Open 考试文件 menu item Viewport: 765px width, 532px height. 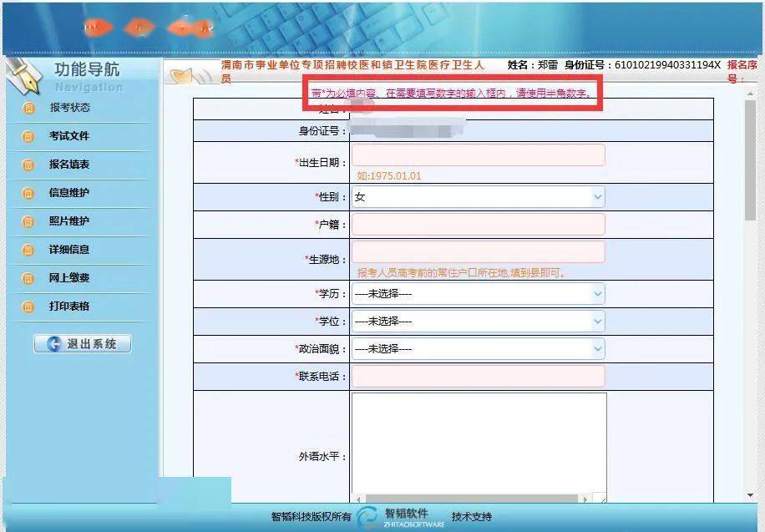[69, 135]
